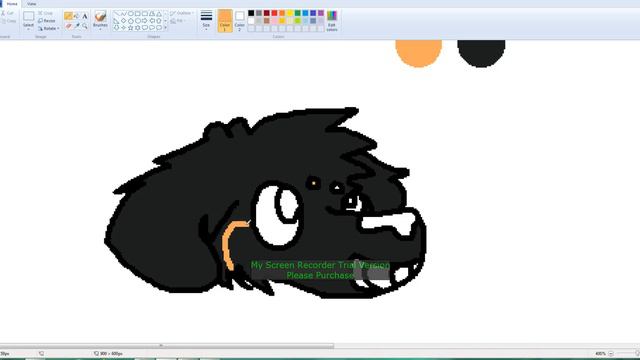Image resolution: width=640 pixels, height=360 pixels.
Task: Select the Pencil tool
Action: point(68,16)
